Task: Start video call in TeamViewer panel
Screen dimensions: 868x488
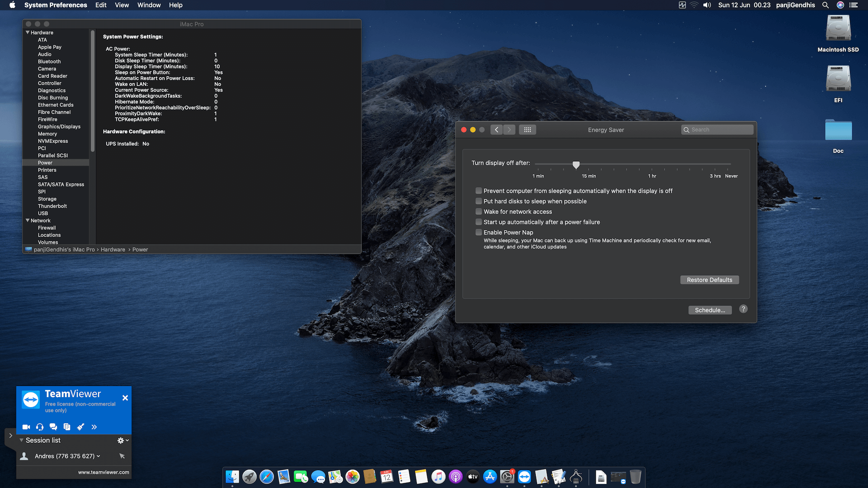Action: pyautogui.click(x=26, y=427)
